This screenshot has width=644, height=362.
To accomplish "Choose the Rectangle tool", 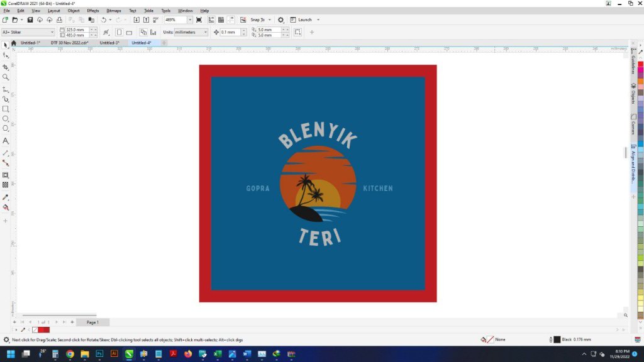I will [6, 109].
